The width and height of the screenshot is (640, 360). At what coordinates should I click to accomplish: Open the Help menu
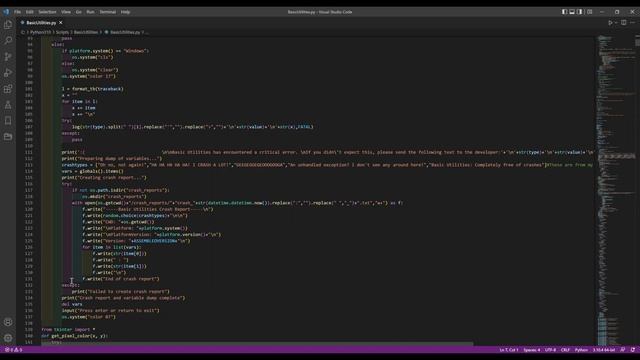click(125, 12)
